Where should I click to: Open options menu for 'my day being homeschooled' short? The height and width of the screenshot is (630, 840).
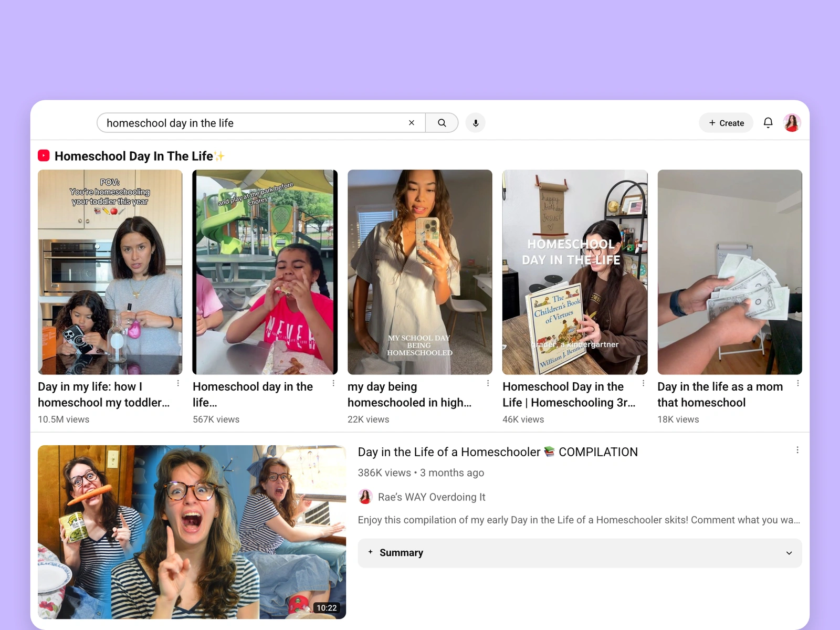[x=488, y=383]
